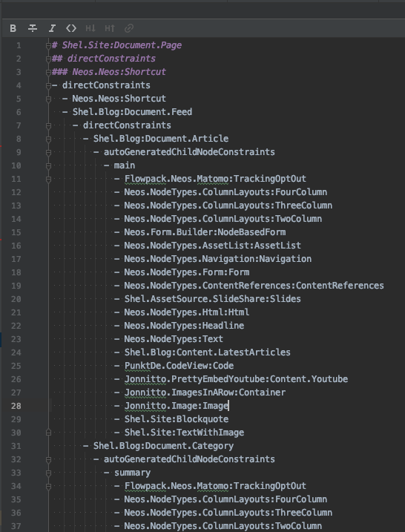
Task: Click the Shel.Site:Blockquote text
Action: (x=177, y=419)
